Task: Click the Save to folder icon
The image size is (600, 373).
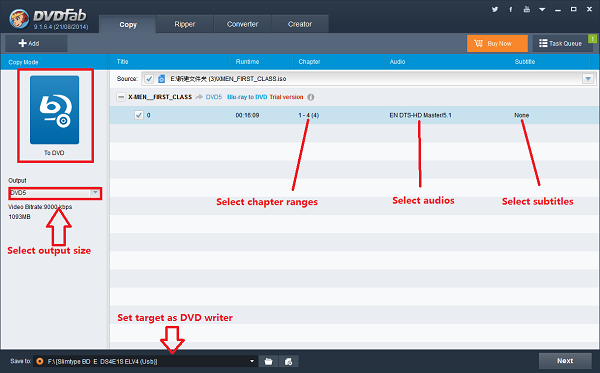Action: coord(269,361)
